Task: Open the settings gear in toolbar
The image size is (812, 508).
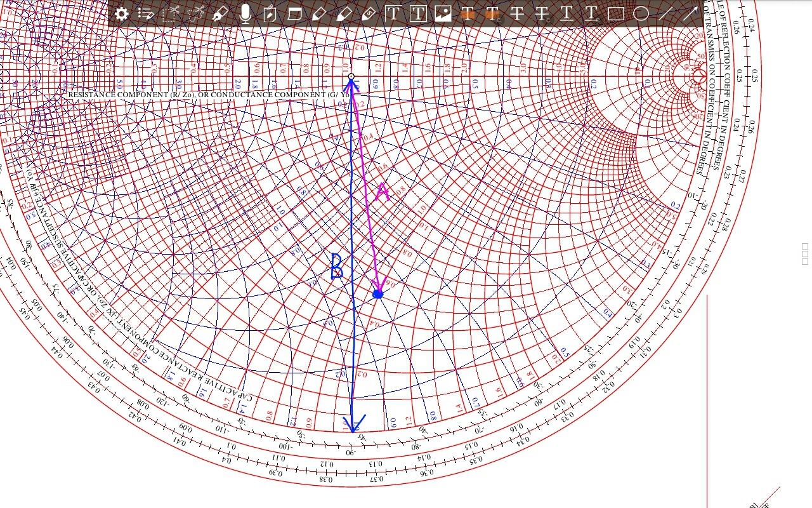Action: click(x=121, y=13)
